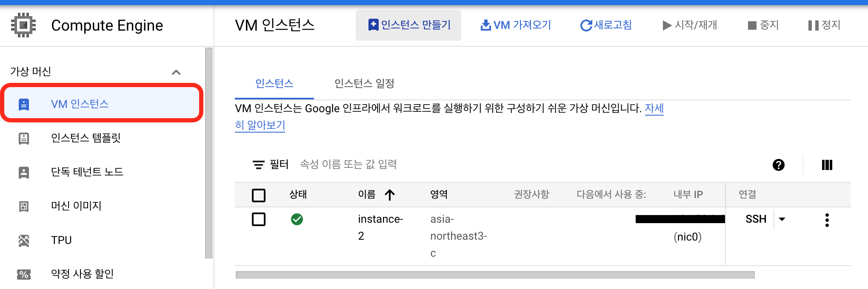
Task: Click the VM 가져오기 button
Action: click(516, 25)
